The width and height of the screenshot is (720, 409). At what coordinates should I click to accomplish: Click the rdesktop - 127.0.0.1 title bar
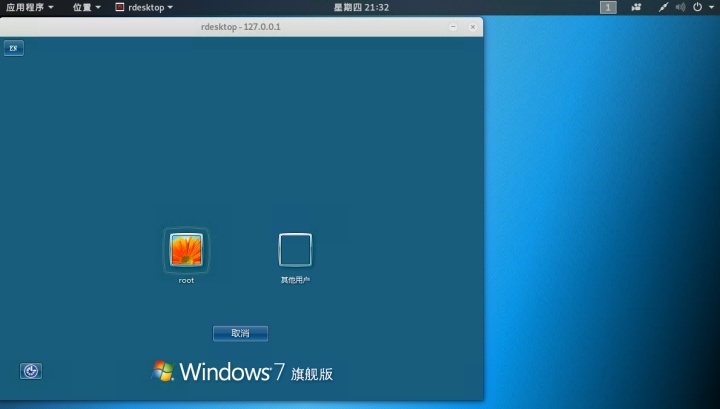pos(241,27)
